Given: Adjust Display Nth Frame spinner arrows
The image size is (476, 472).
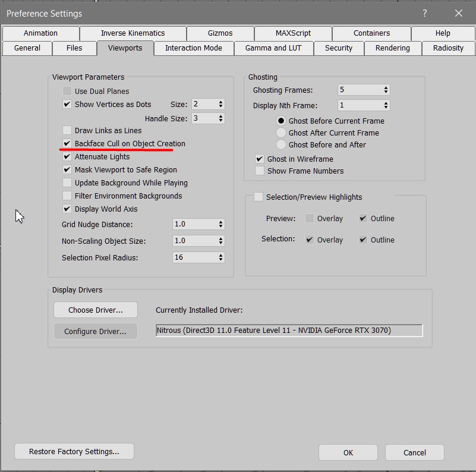Looking at the screenshot, I should [386, 105].
